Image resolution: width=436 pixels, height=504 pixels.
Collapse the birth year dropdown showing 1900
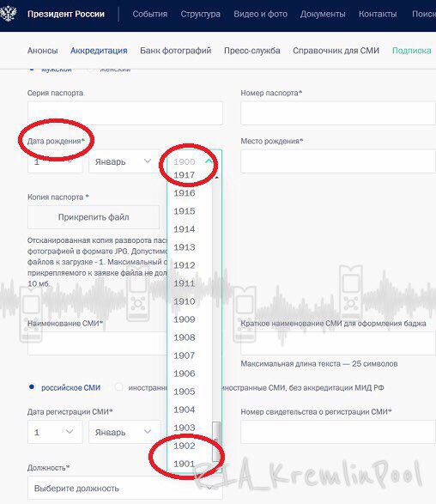pos(194,161)
